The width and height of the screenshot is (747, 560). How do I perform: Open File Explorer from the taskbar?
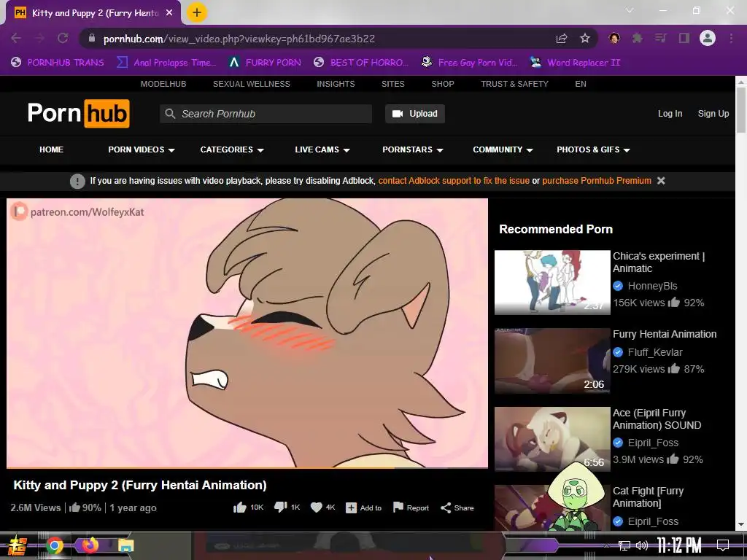(x=126, y=545)
